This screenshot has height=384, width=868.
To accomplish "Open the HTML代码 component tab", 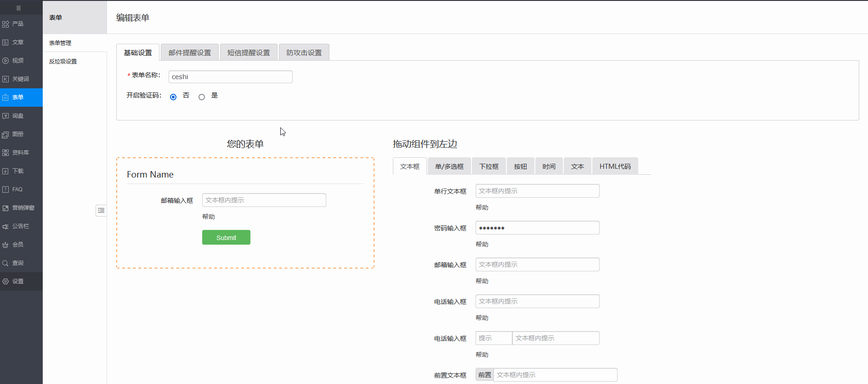I will tap(615, 166).
